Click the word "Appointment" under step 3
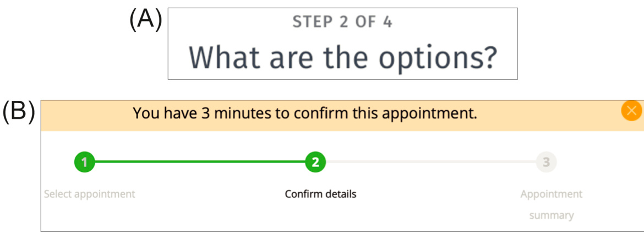Screen dimensions: 644x233 [x=551, y=194]
